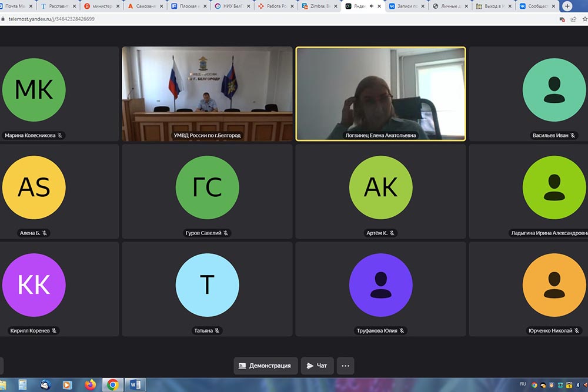Click the purple KK avatar circle
Image resolution: width=588 pixels, height=392 pixels.
tap(34, 285)
